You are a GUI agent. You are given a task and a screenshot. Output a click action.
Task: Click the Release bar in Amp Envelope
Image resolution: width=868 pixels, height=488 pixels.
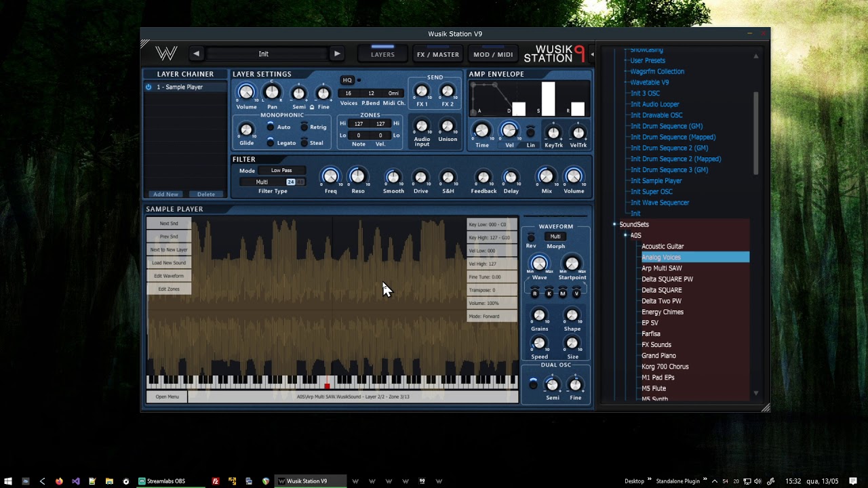click(578, 109)
